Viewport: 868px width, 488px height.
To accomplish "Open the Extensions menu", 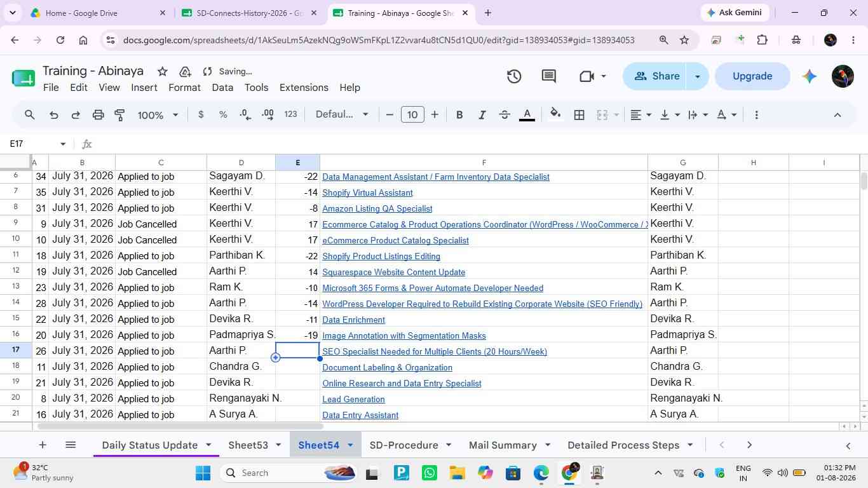I will coord(304,88).
